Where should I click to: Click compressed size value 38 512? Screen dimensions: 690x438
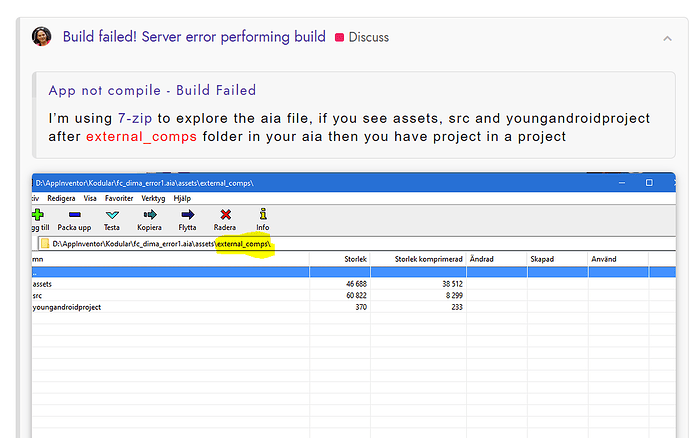pos(452,284)
